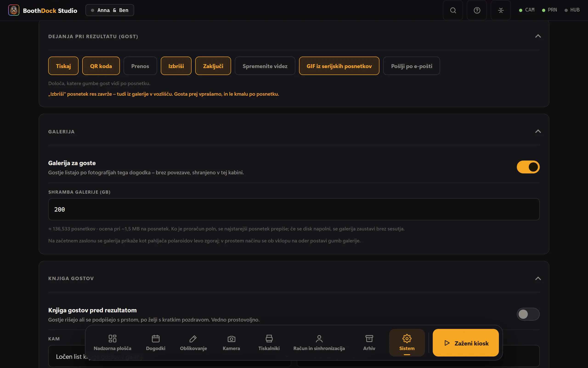The image size is (588, 368).
Task: Toggle GIF iz serijskih posnetkov chip
Action: click(x=339, y=66)
